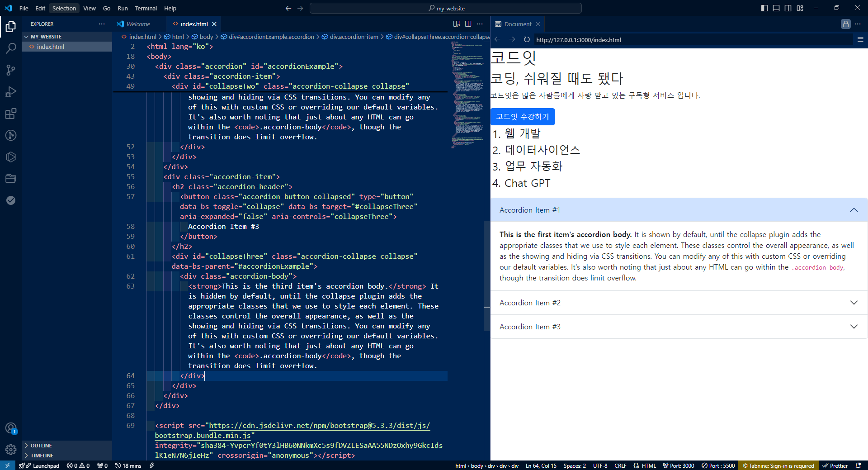
Task: Click the remote window icon in status bar
Action: click(x=8, y=465)
